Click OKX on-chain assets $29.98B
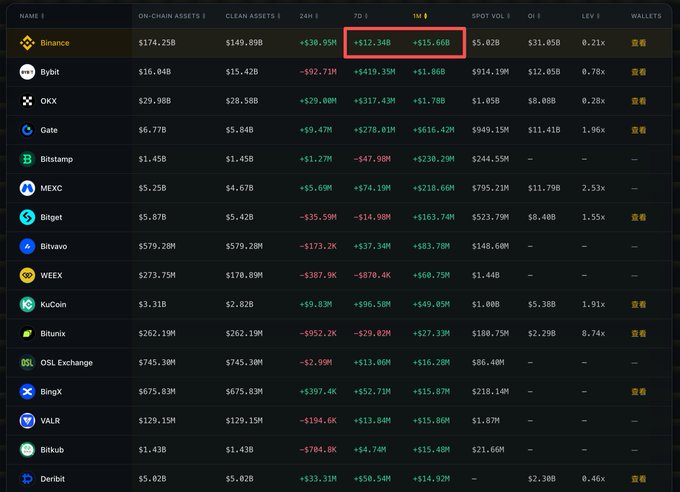680x492 pixels. (x=154, y=101)
